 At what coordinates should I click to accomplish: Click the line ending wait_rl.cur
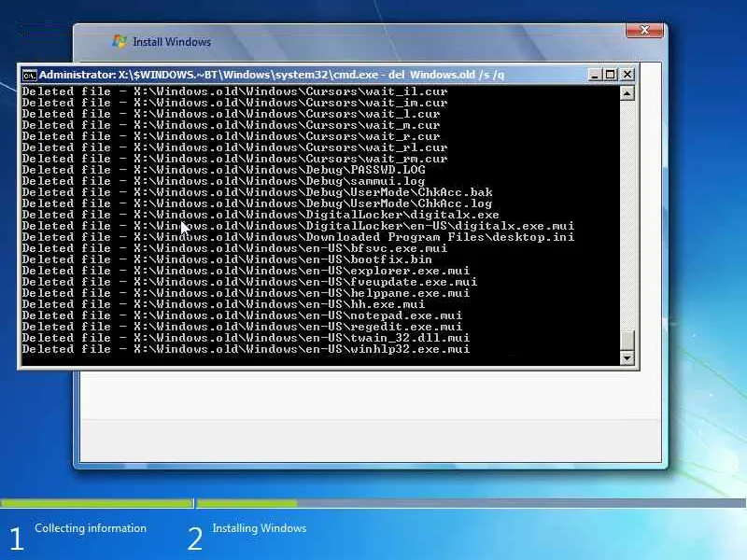click(x=235, y=147)
